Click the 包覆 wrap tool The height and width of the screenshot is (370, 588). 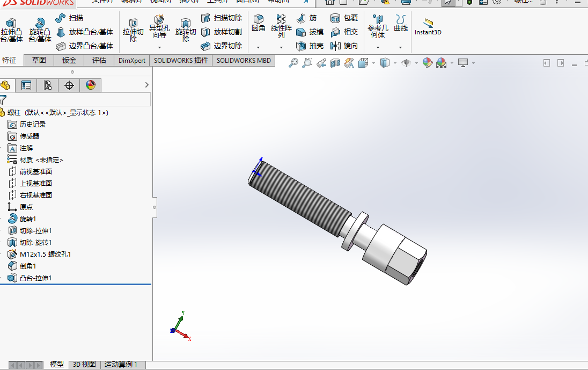[344, 18]
